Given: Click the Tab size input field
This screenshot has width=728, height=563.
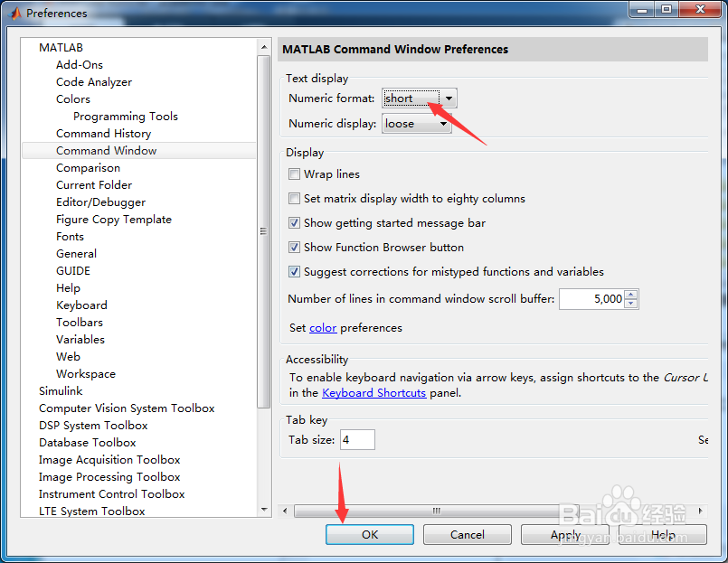Looking at the screenshot, I should click(x=357, y=439).
